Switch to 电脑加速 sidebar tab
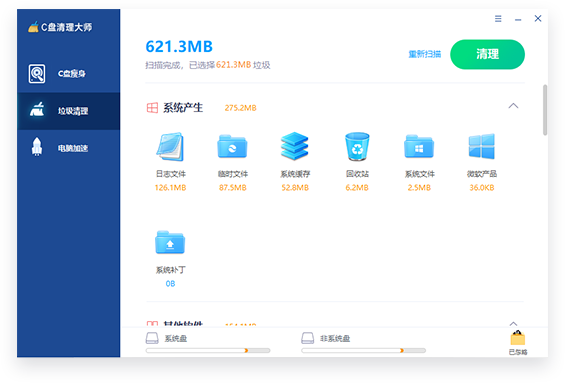The height and width of the screenshot is (383, 565). 68,148
